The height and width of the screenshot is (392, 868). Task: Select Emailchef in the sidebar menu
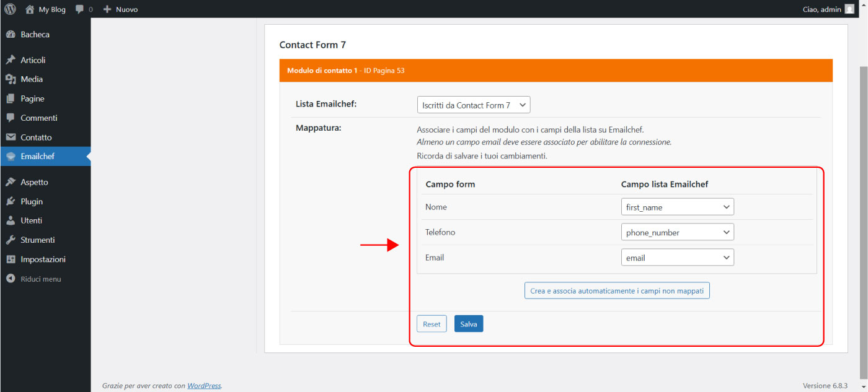37,157
